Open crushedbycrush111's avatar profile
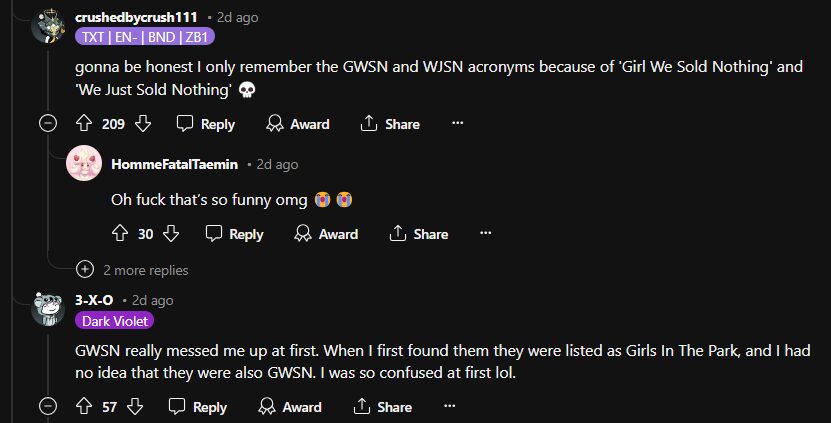The height and width of the screenshot is (423, 831). coord(49,26)
